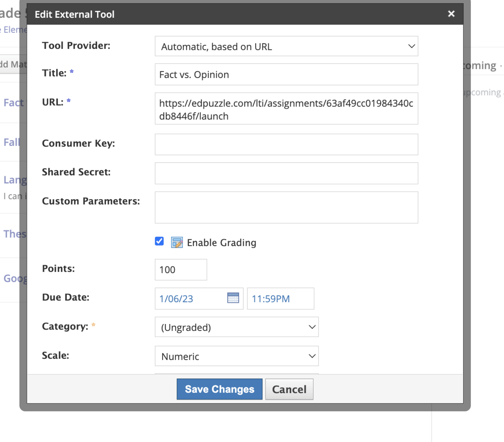
Task: Click the due time field showing 11:59PM
Action: pos(280,299)
